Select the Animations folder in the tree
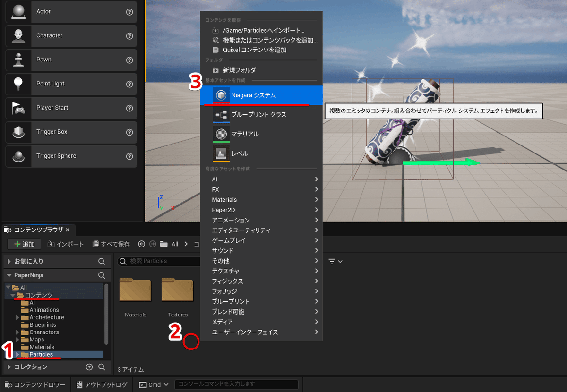 click(x=44, y=310)
